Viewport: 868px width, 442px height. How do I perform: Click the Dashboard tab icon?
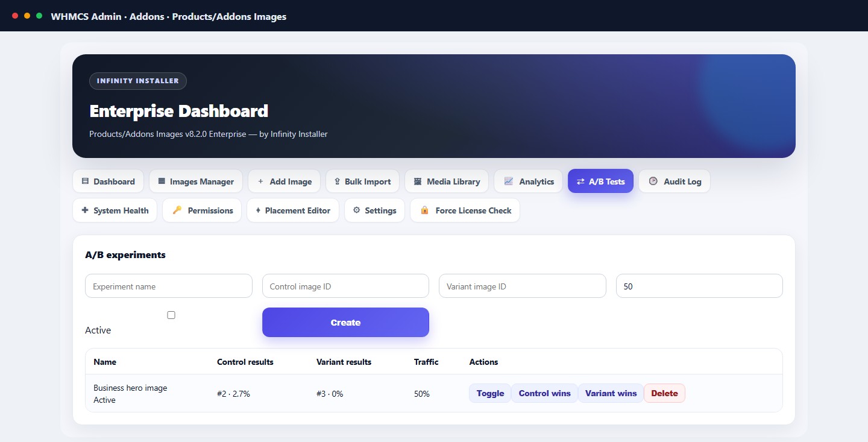[85, 181]
